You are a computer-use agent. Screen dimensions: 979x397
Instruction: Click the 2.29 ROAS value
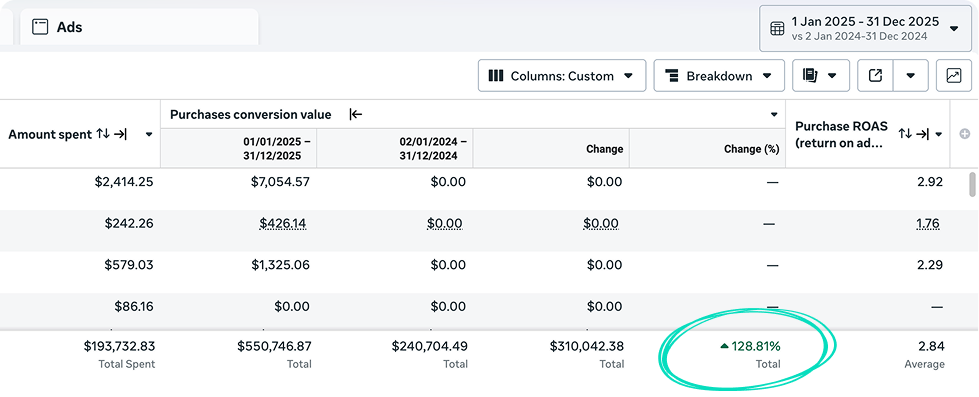[x=930, y=265]
